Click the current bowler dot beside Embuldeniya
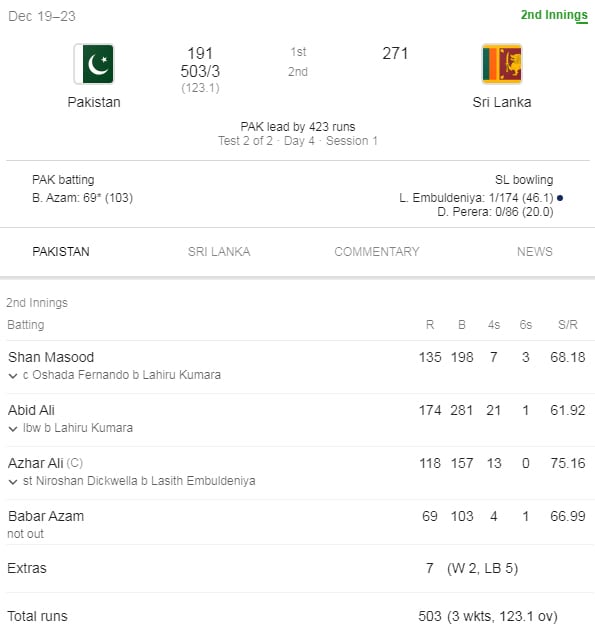 560,198
